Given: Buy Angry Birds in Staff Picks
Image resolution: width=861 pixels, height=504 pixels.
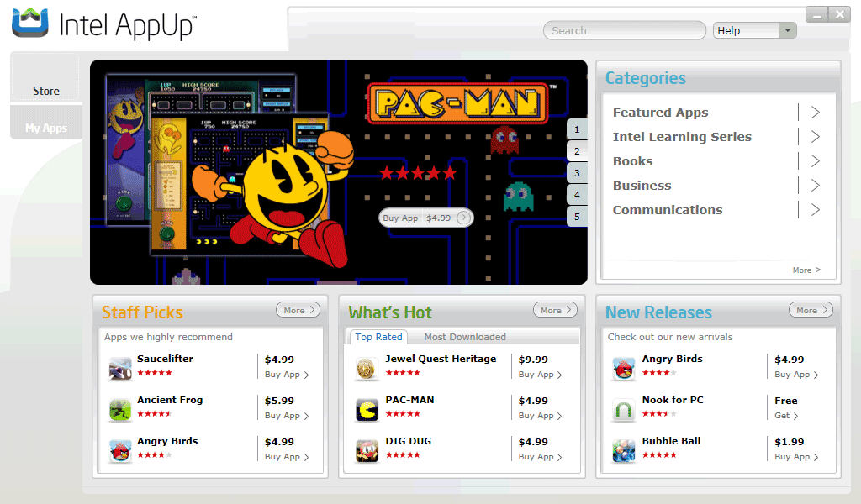Looking at the screenshot, I should coord(287,457).
